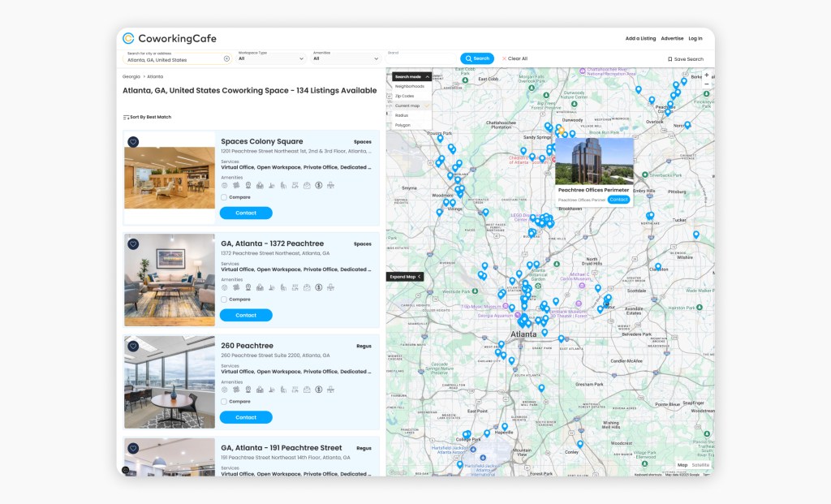Image resolution: width=831 pixels, height=504 pixels.
Task: Click Save Search
Action: click(x=686, y=59)
